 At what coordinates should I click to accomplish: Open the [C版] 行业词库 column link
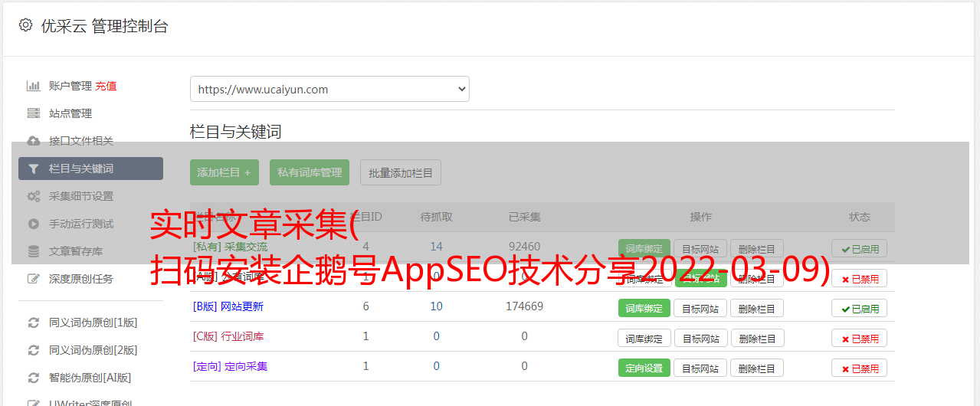click(x=228, y=336)
